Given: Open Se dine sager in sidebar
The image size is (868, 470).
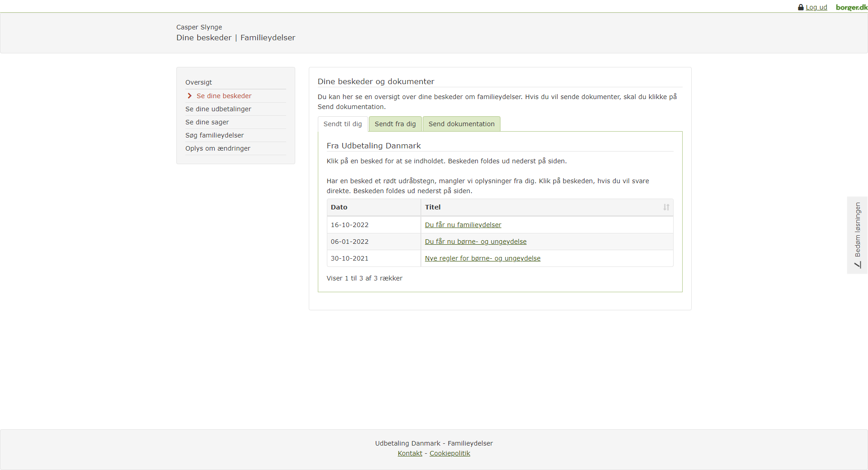Looking at the screenshot, I should (207, 122).
